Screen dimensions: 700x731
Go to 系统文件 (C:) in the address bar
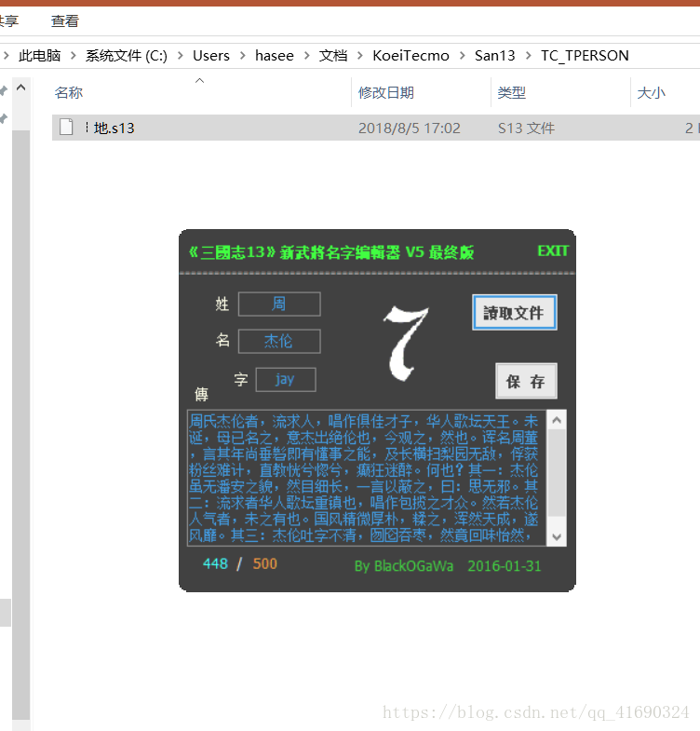point(126,56)
